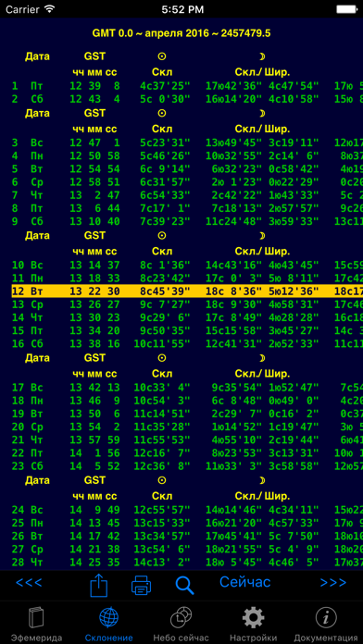
Task: Tap Moon declination 12с41'31"
Action: click(234, 344)
